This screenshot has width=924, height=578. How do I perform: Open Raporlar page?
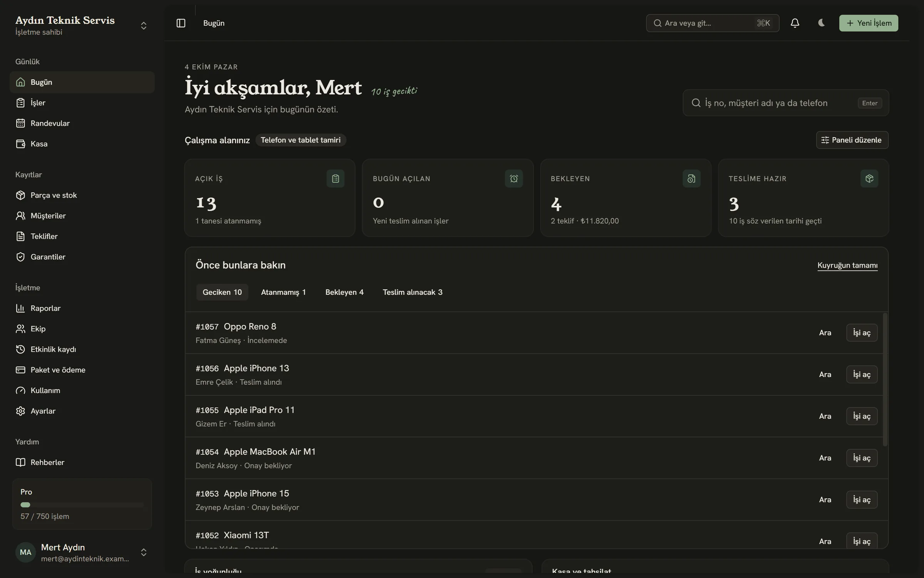[82, 308]
